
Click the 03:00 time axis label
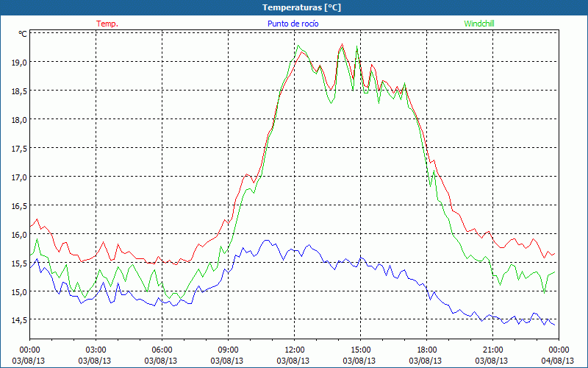[96, 350]
